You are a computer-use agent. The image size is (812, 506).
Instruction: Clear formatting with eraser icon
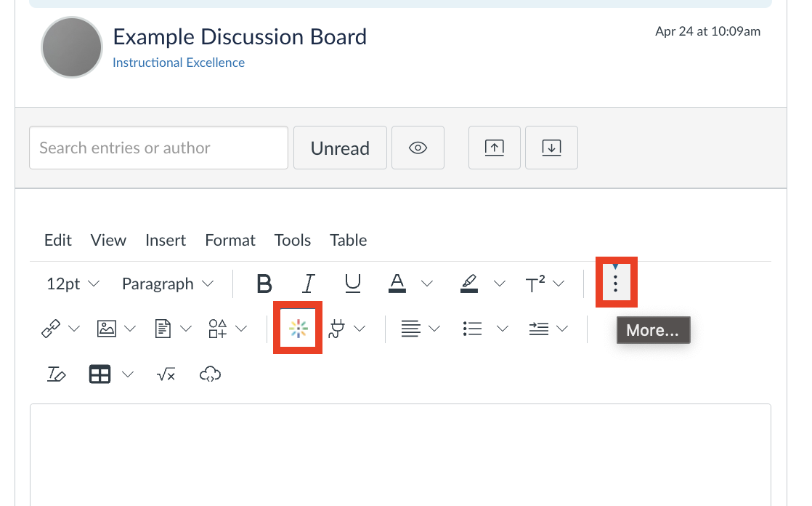(56, 374)
